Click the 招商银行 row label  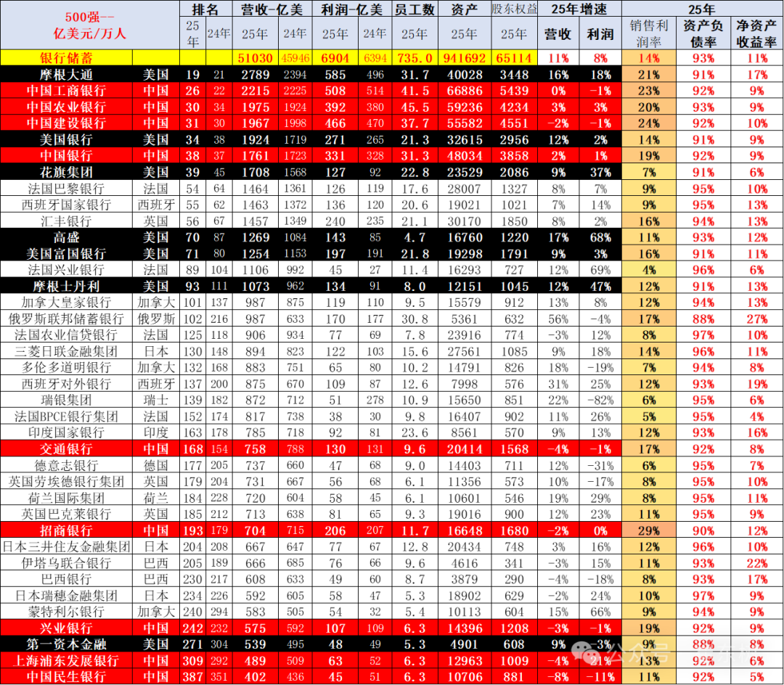click(66, 530)
